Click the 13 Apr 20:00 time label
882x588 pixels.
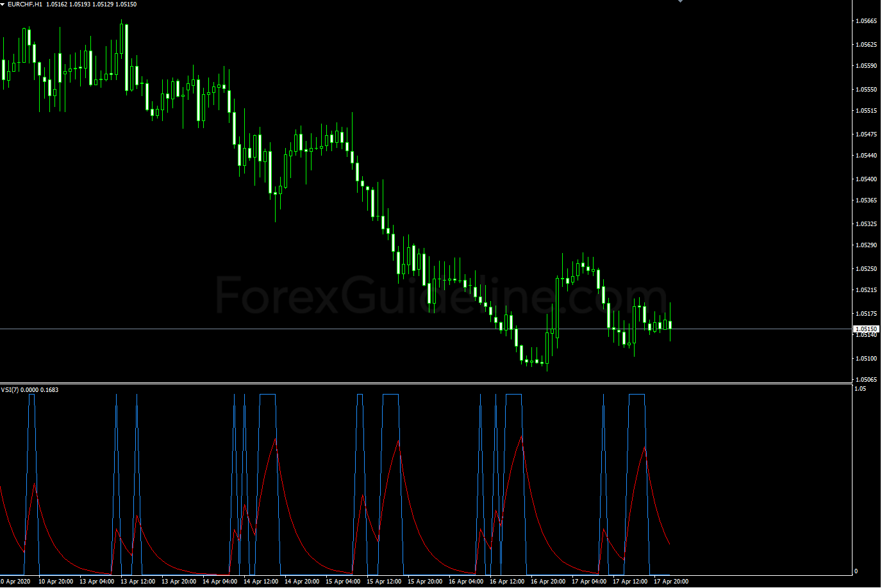point(179,582)
